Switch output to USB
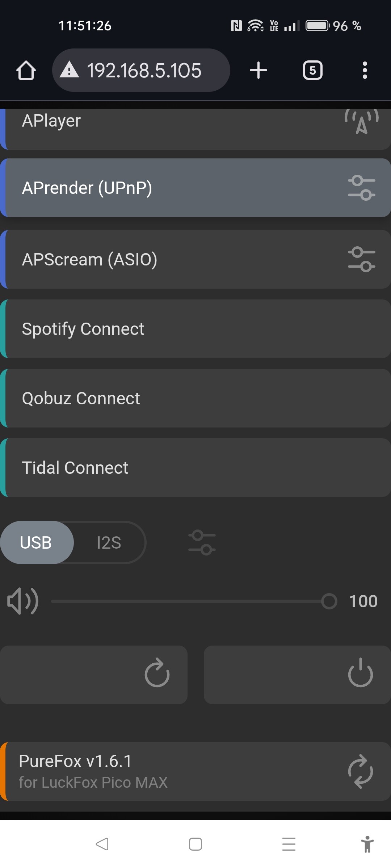 [36, 542]
